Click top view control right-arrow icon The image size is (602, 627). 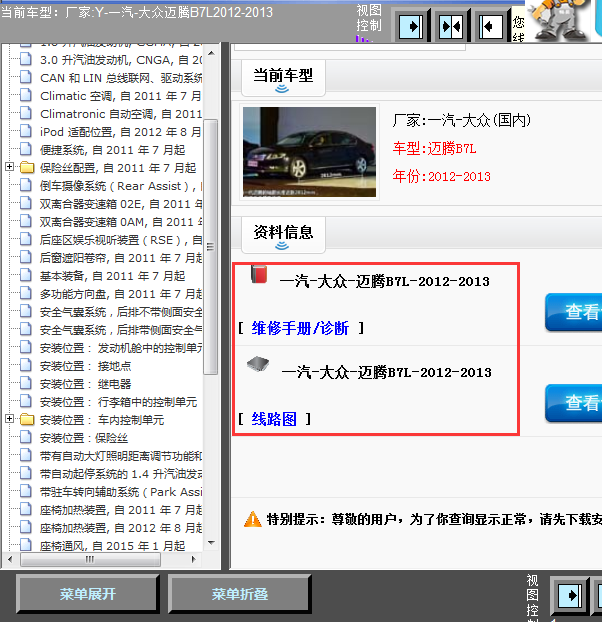[411, 27]
